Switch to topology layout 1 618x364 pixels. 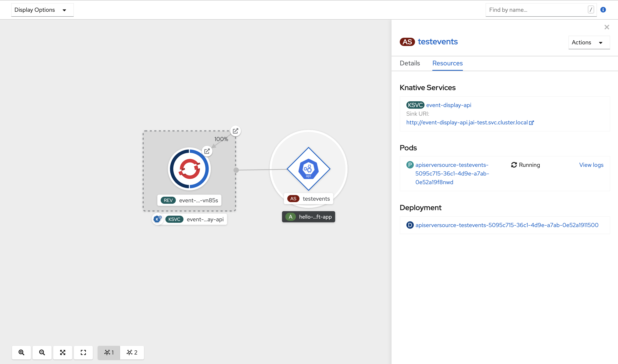pos(109,352)
